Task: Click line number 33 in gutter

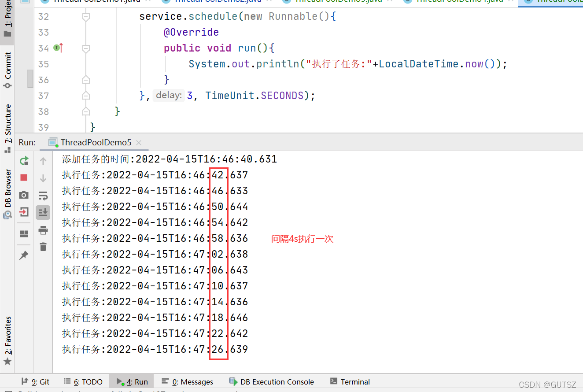Action: coord(44,33)
